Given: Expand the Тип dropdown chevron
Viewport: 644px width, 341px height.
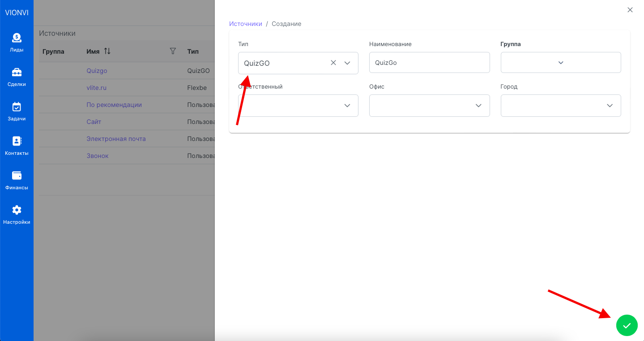Looking at the screenshot, I should click(x=347, y=63).
